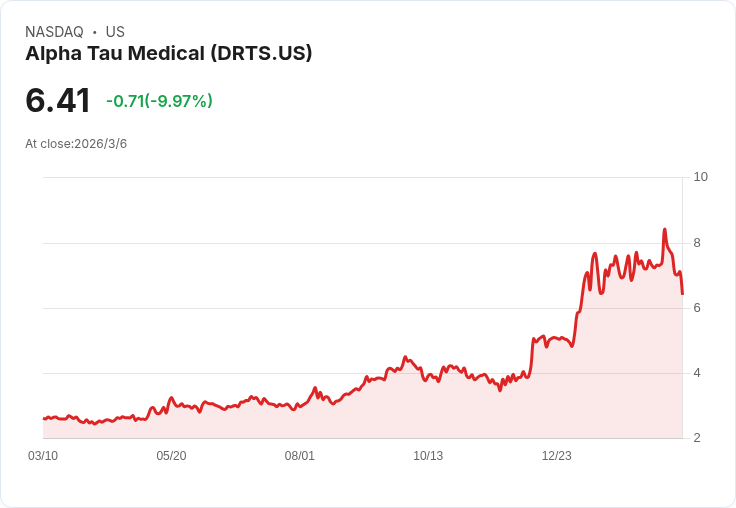
Task: Select the 6.41 current price value
Action: (x=58, y=101)
